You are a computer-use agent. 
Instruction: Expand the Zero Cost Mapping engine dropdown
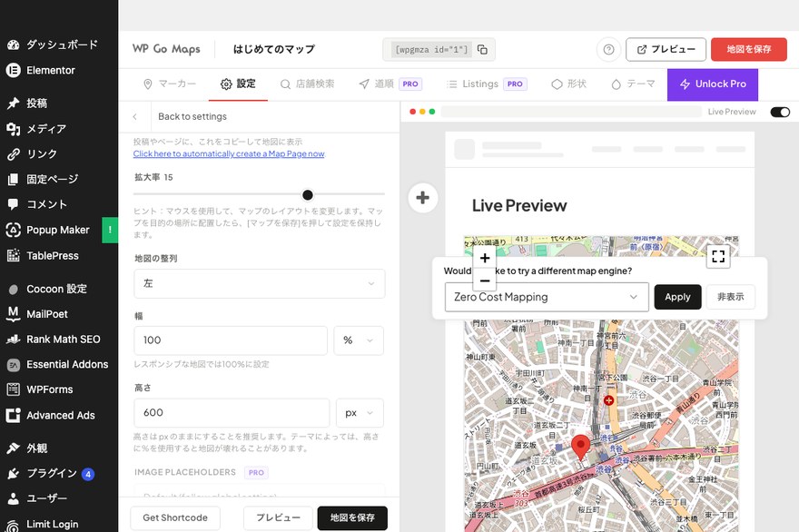click(x=547, y=297)
